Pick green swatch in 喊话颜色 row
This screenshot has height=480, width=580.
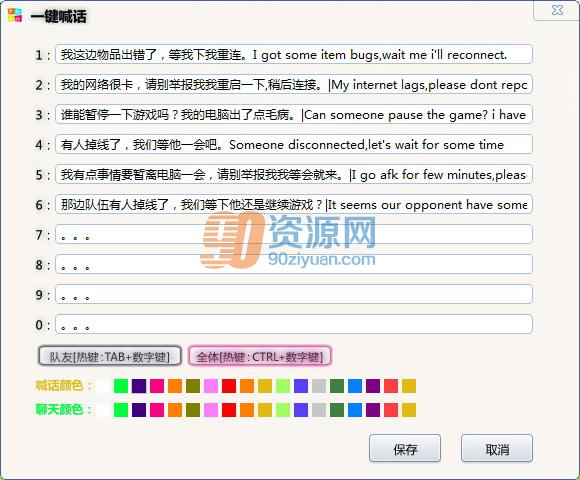[121, 386]
